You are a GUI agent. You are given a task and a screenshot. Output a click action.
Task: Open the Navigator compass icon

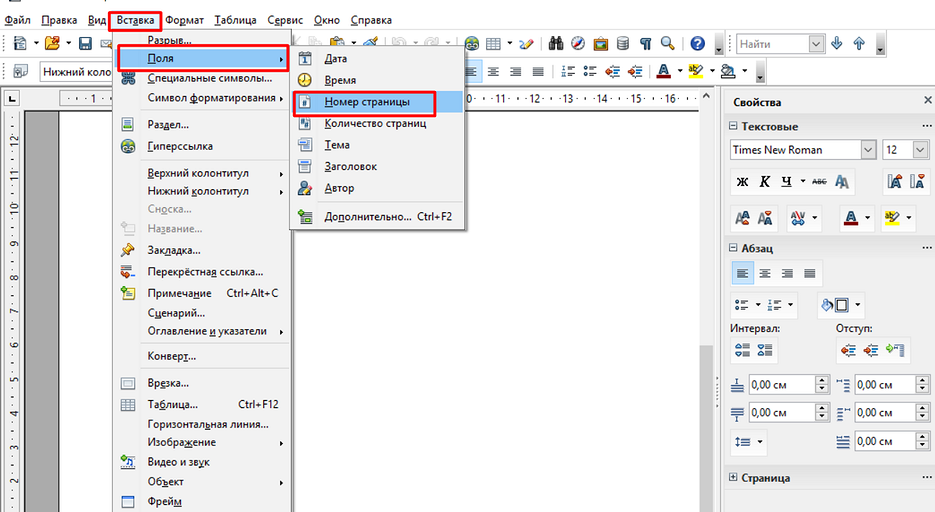[577, 44]
